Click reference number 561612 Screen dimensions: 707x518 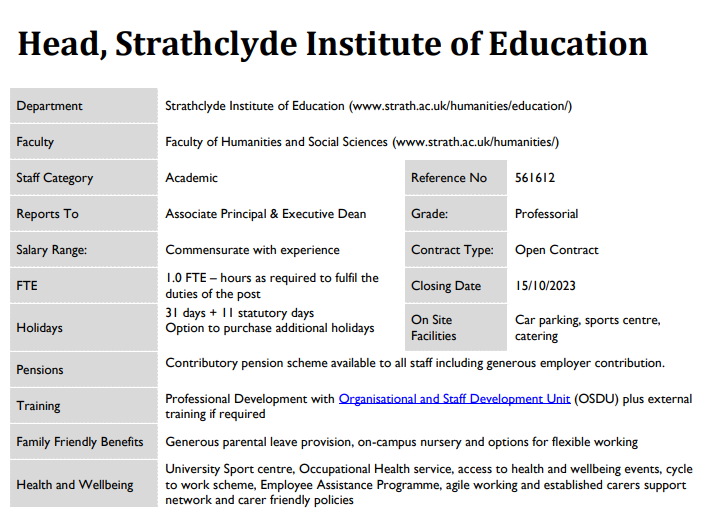[535, 178]
